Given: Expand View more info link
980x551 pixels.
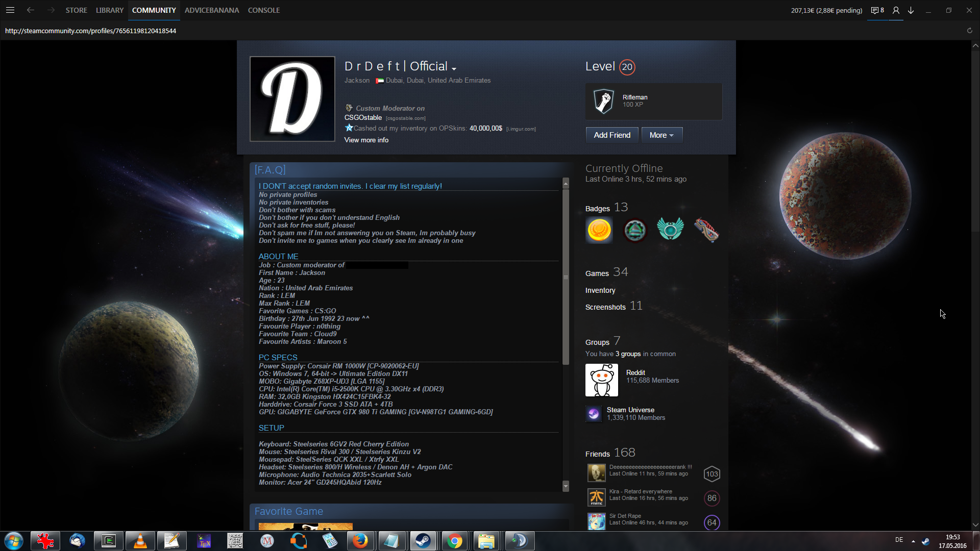Looking at the screenshot, I should point(366,140).
